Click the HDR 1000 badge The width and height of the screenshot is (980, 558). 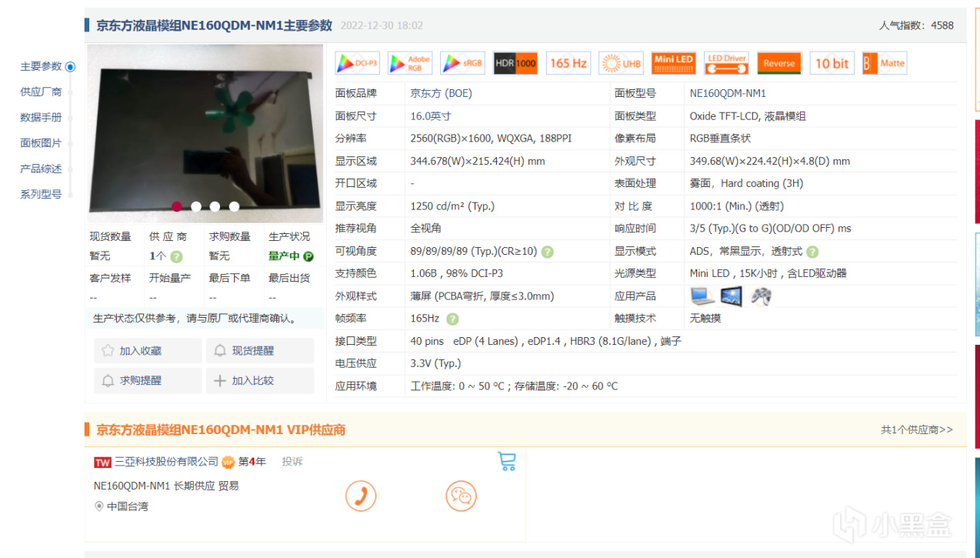515,63
